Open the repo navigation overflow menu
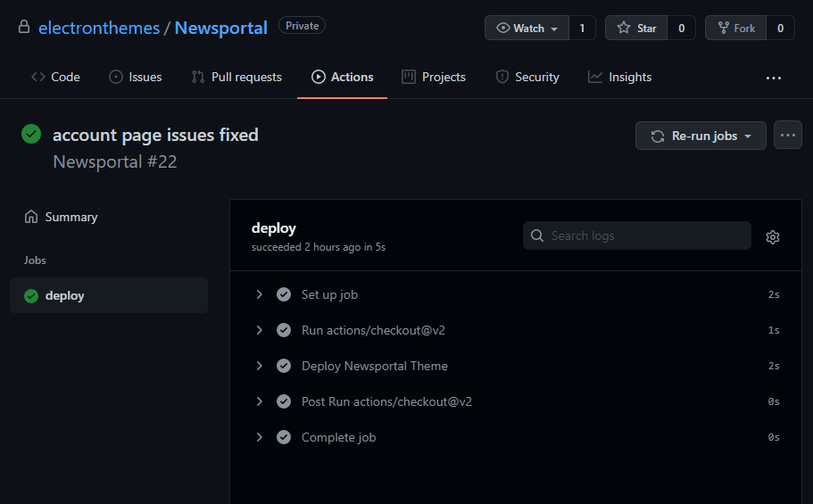 [774, 78]
